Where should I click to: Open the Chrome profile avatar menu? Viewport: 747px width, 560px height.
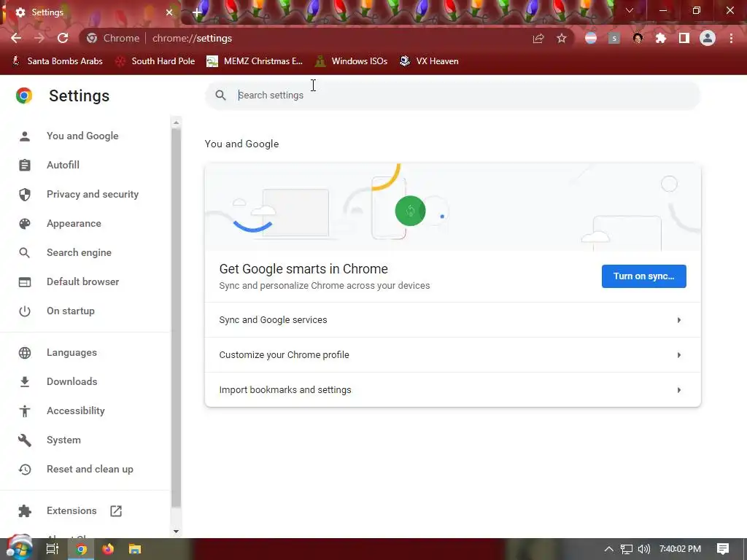708,38
